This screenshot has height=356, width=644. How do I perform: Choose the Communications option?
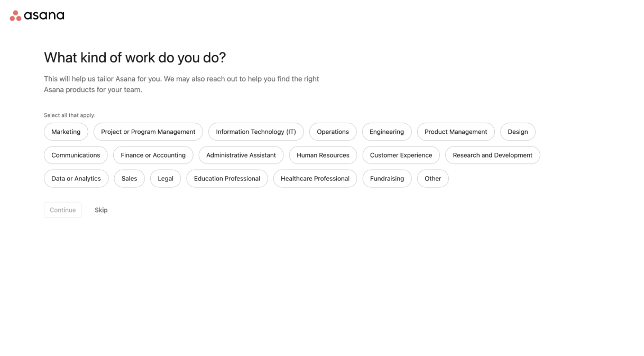point(76,155)
